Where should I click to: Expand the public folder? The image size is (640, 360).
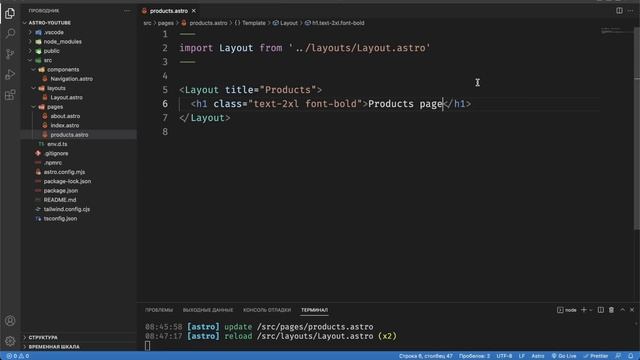52,51
